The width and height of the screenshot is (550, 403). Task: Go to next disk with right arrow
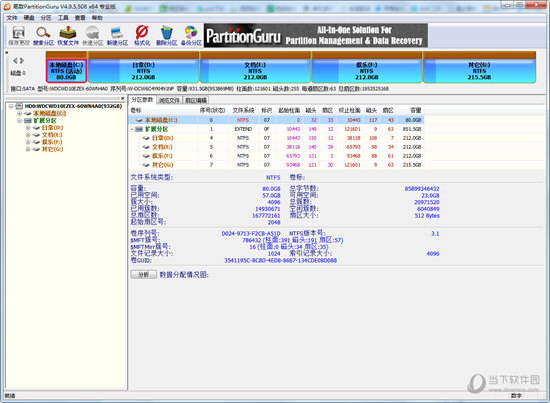(22, 61)
